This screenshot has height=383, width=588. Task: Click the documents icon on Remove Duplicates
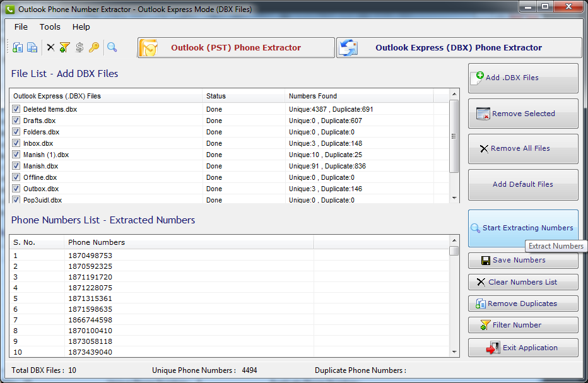point(481,303)
